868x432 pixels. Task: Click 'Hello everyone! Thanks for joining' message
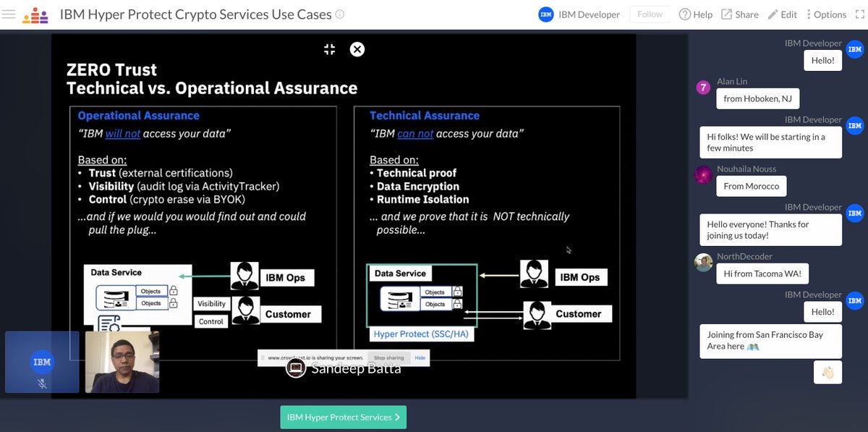pos(771,230)
